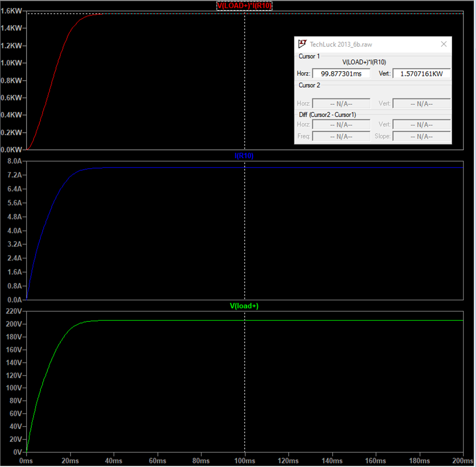
Task: Click Diff Horz N/A field
Action: 341,125
